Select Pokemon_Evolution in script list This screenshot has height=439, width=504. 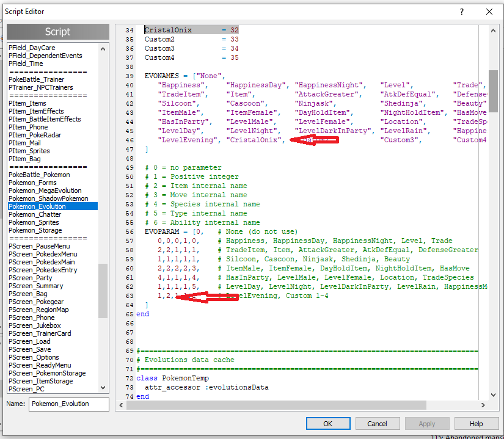click(37, 206)
